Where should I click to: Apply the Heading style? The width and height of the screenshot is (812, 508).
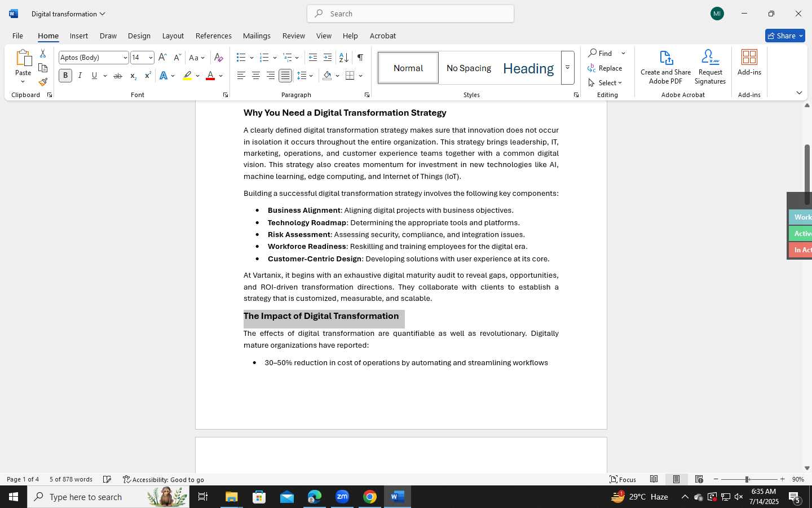tap(528, 68)
